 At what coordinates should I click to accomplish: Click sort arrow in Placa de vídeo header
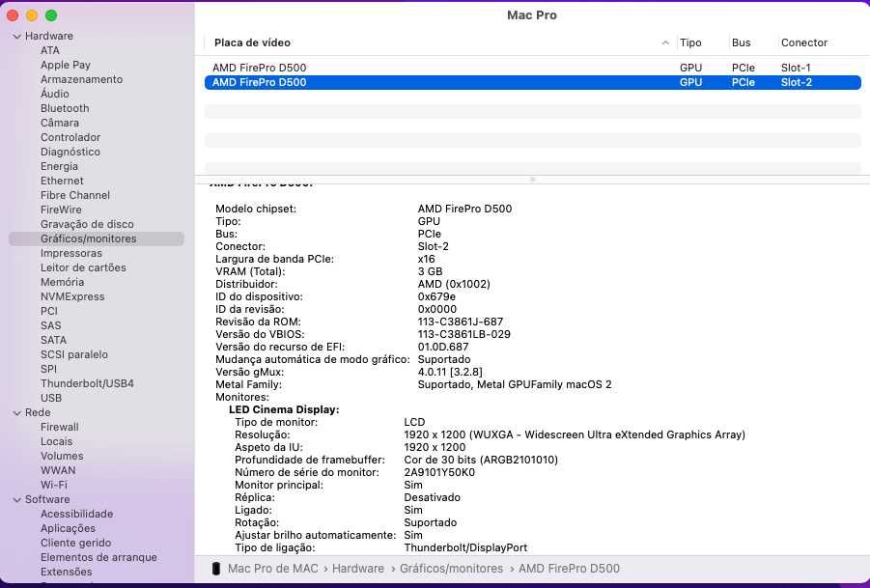pos(665,42)
